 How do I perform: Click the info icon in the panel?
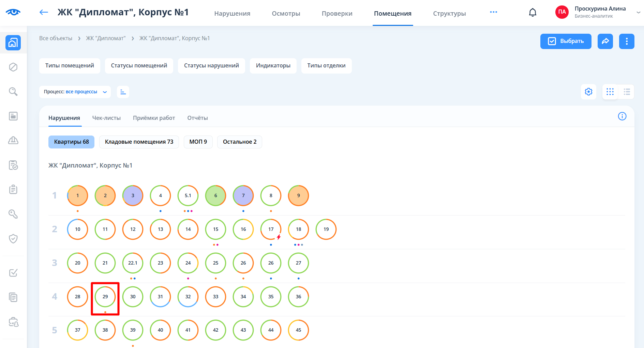coord(622,116)
